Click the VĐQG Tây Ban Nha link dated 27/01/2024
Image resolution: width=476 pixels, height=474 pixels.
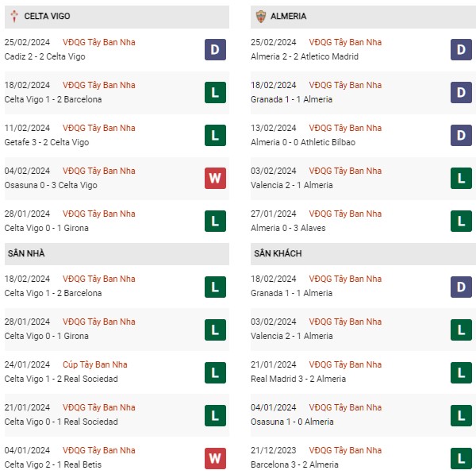pos(345,214)
